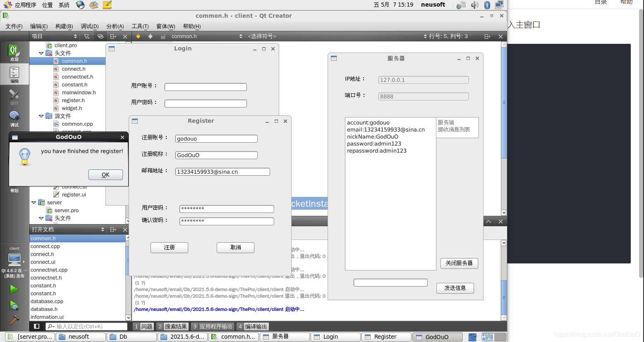Image resolution: width=644 pixels, height=342 pixels.
Task: Split the editor view next to line info
Action: click(x=488, y=36)
